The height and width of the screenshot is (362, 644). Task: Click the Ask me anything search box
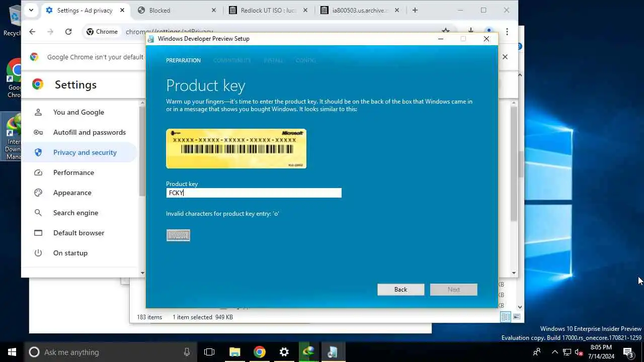pos(111,352)
